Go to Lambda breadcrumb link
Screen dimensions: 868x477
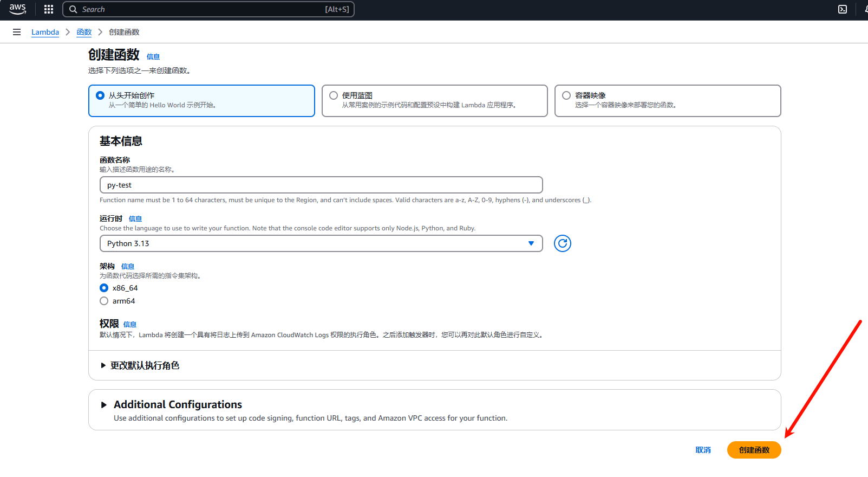tap(45, 32)
